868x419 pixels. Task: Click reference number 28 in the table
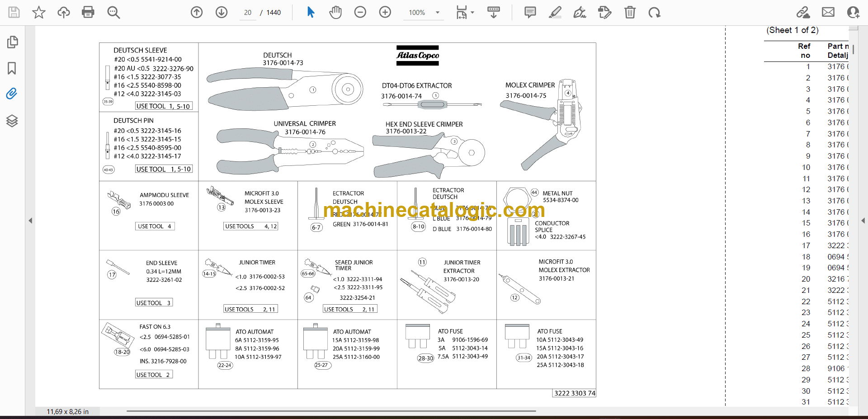coord(806,368)
